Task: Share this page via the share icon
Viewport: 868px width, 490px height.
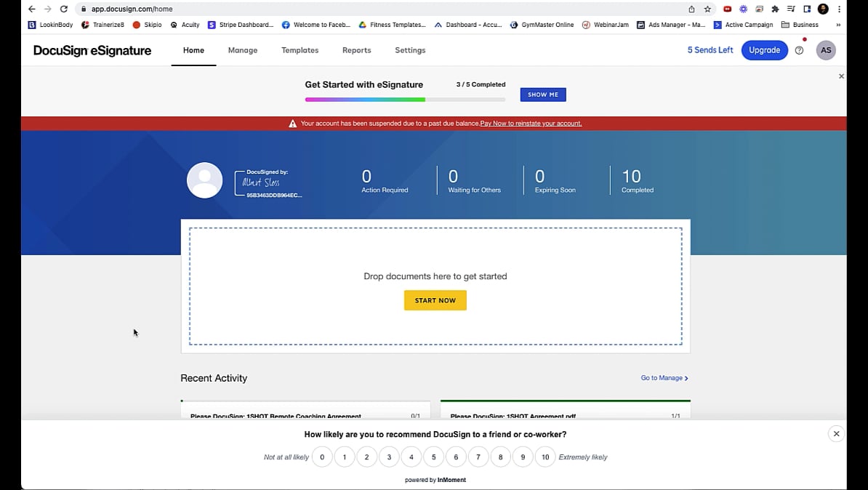Action: pos(691,9)
